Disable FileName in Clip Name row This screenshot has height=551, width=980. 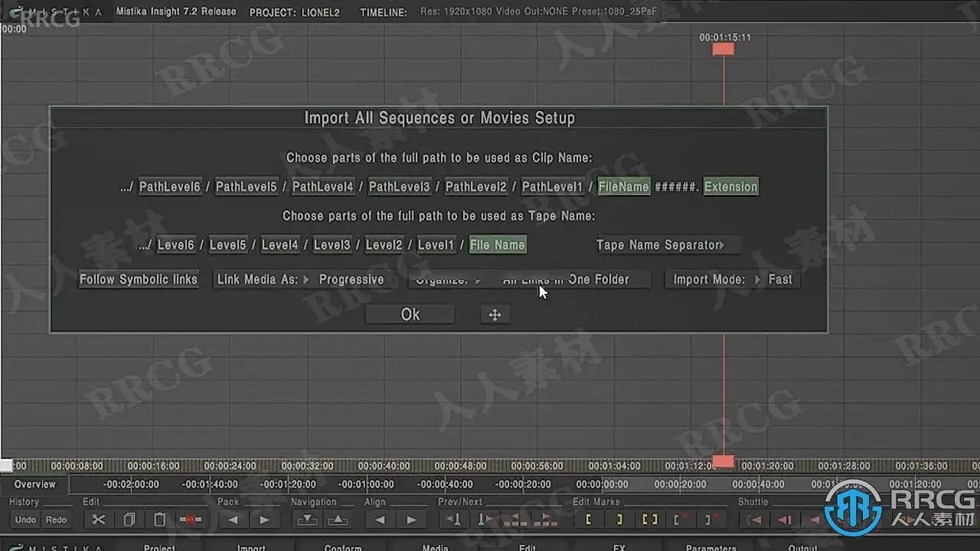click(624, 187)
